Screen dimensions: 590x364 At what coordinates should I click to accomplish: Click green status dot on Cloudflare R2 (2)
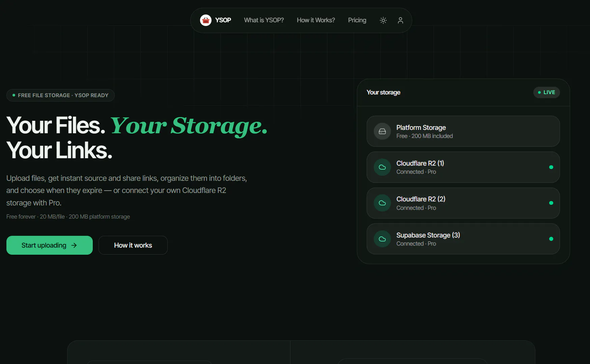(551, 203)
